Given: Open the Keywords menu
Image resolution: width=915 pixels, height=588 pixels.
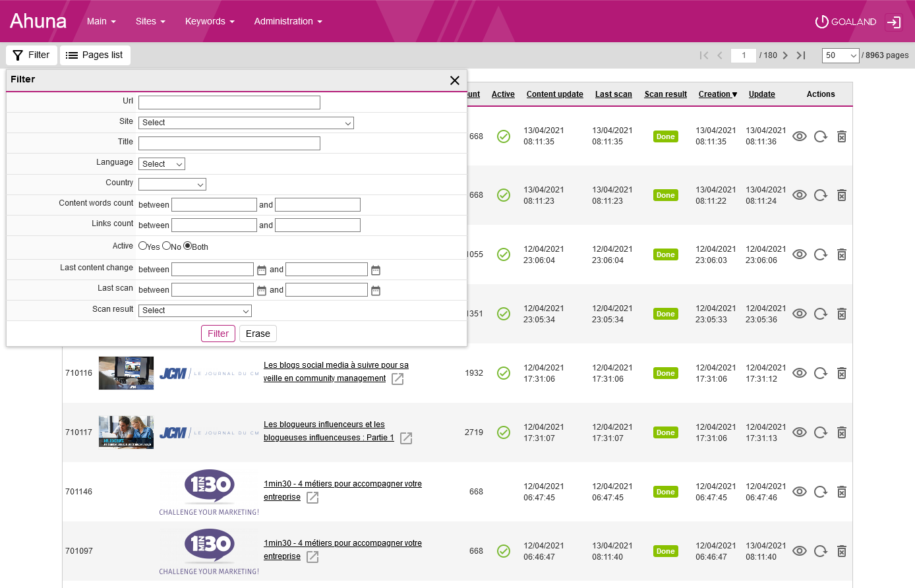Looking at the screenshot, I should 210,21.
